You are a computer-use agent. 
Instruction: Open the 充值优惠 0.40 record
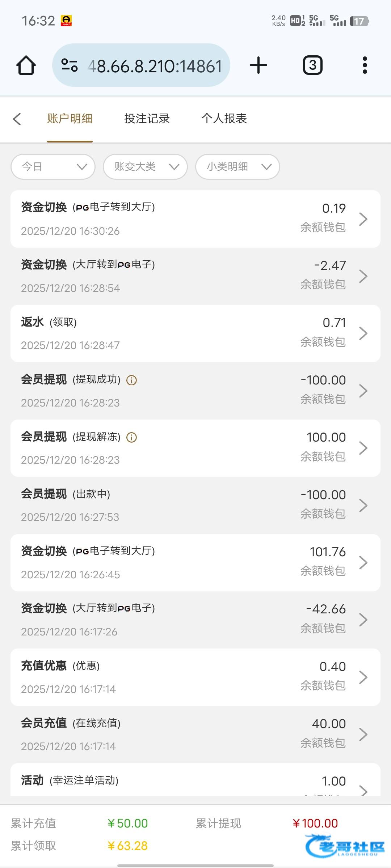point(195,677)
